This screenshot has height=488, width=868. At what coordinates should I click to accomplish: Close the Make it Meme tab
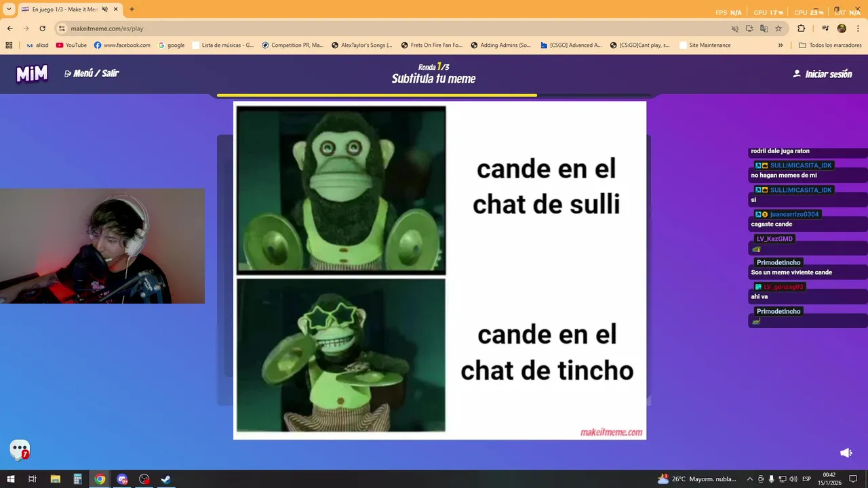coord(116,9)
